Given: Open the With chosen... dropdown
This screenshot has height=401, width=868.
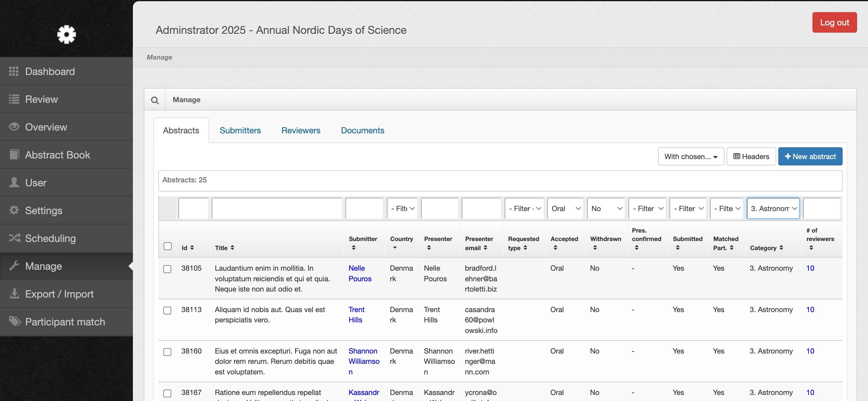Looking at the screenshot, I should pos(691,156).
